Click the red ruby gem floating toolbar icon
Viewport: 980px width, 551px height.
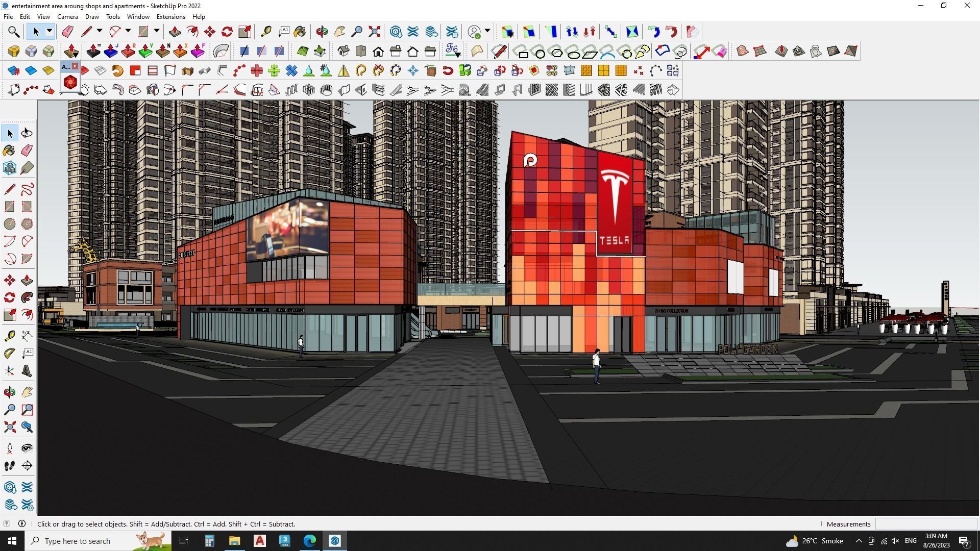[x=70, y=82]
